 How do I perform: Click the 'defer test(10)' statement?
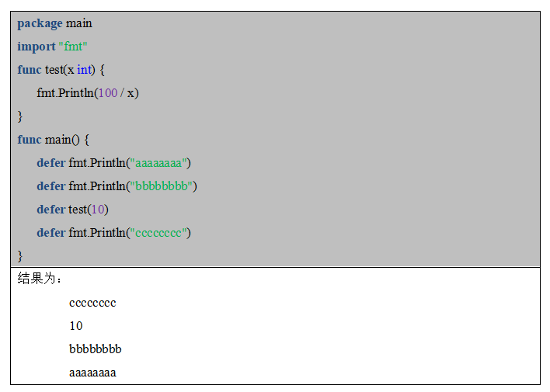pos(72,210)
